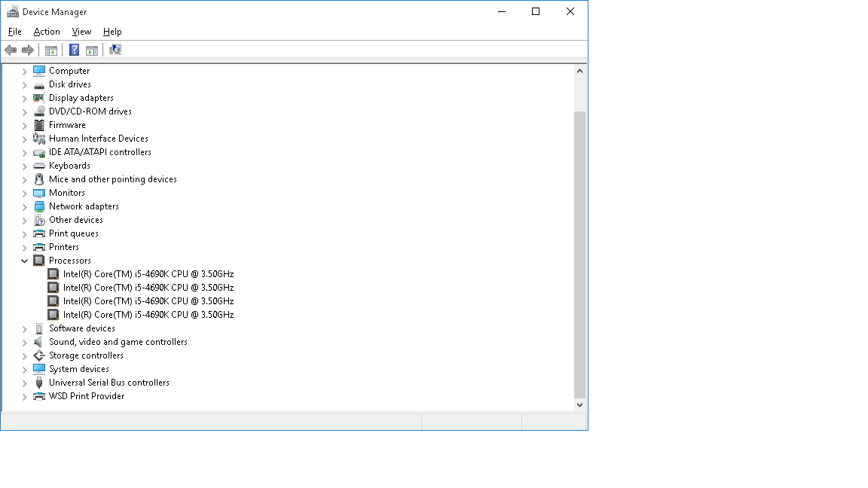Expand the Network adapters chevron
The width and height of the screenshot is (868, 488).
coord(24,206)
